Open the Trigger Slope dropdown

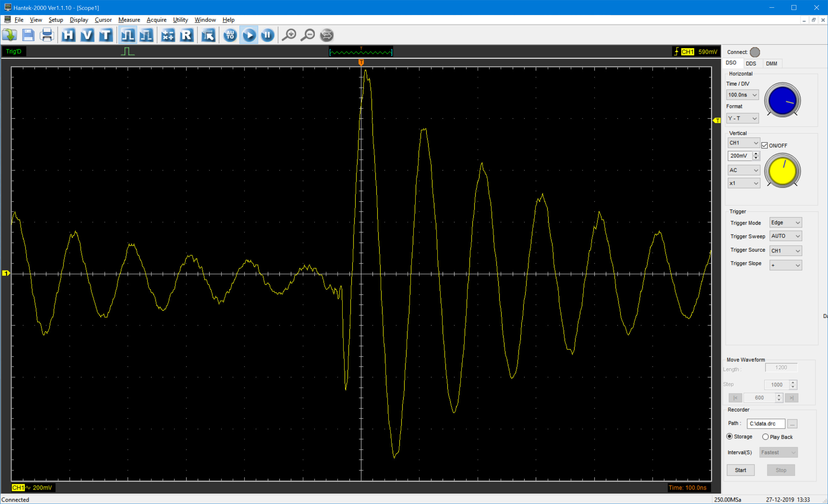(x=786, y=265)
